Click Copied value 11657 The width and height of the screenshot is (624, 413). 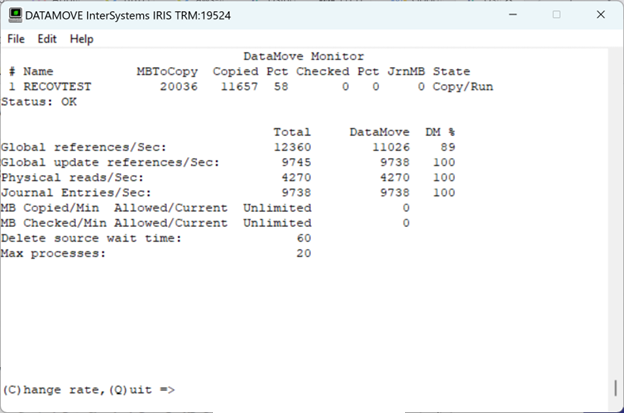point(239,86)
